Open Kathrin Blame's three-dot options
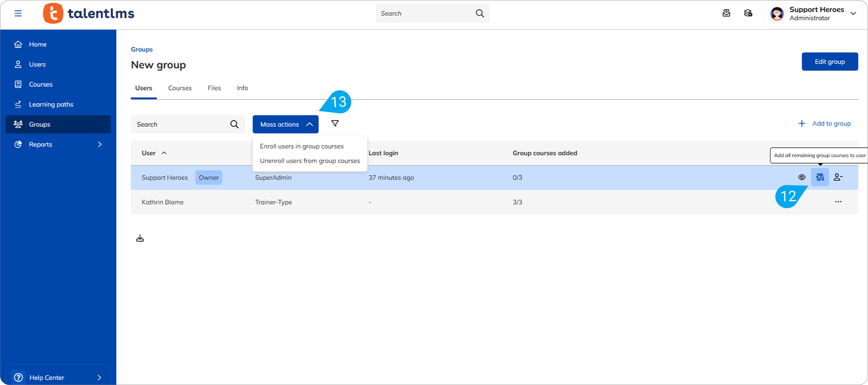 [x=838, y=202]
